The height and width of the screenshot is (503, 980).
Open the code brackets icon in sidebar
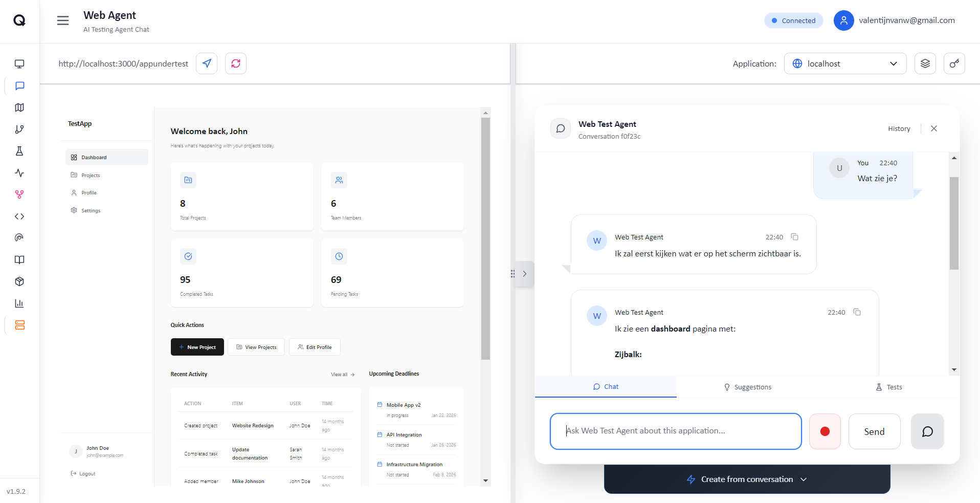(19, 216)
